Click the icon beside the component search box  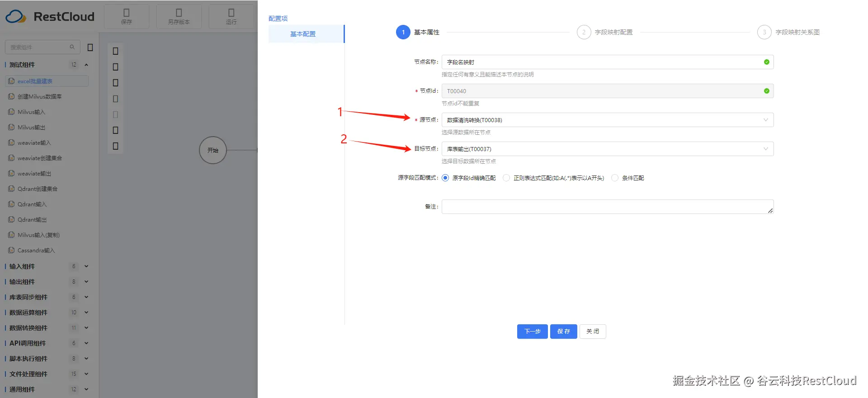[90, 47]
